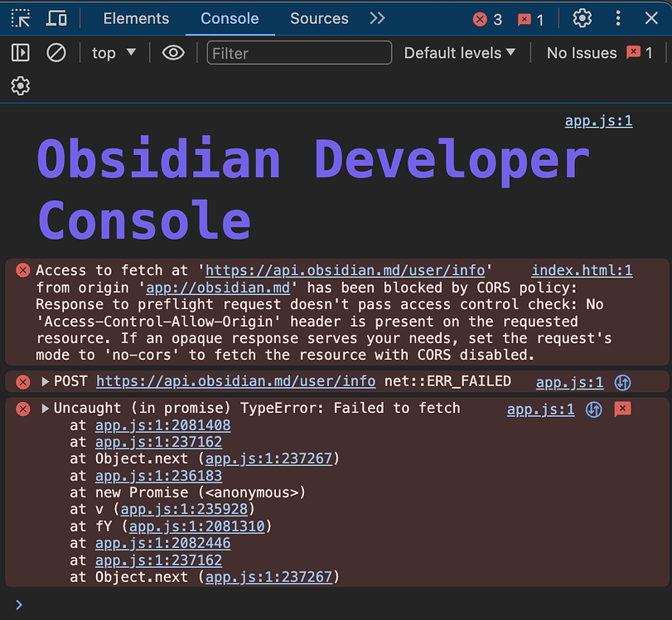Image resolution: width=672 pixels, height=620 pixels.
Task: Open the DevTools settings gear
Action: [582, 17]
